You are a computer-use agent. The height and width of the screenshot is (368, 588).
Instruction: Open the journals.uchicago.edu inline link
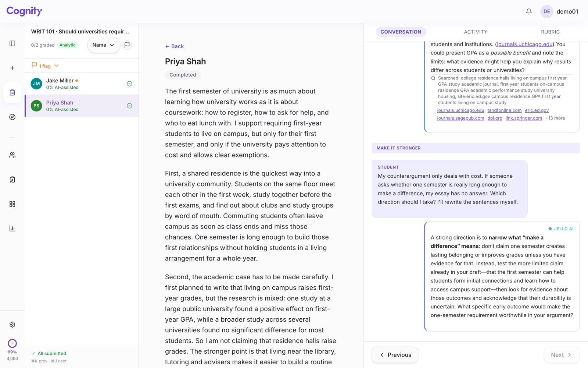pyautogui.click(x=524, y=44)
